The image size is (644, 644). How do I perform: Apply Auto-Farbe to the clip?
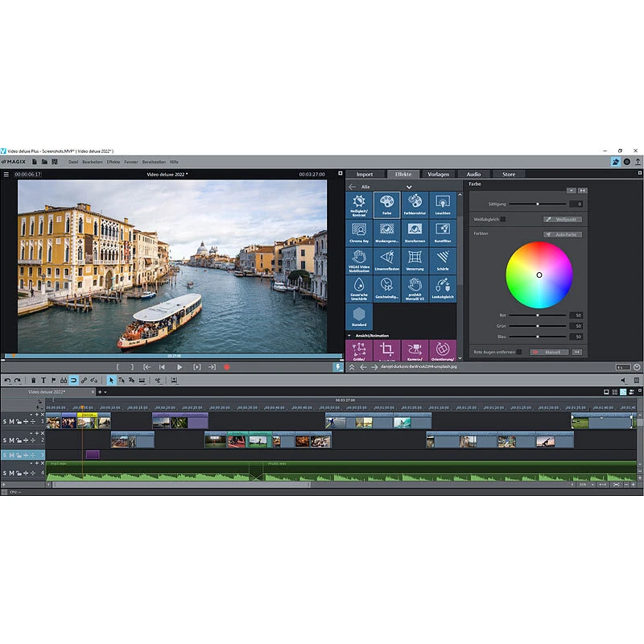pyautogui.click(x=563, y=235)
